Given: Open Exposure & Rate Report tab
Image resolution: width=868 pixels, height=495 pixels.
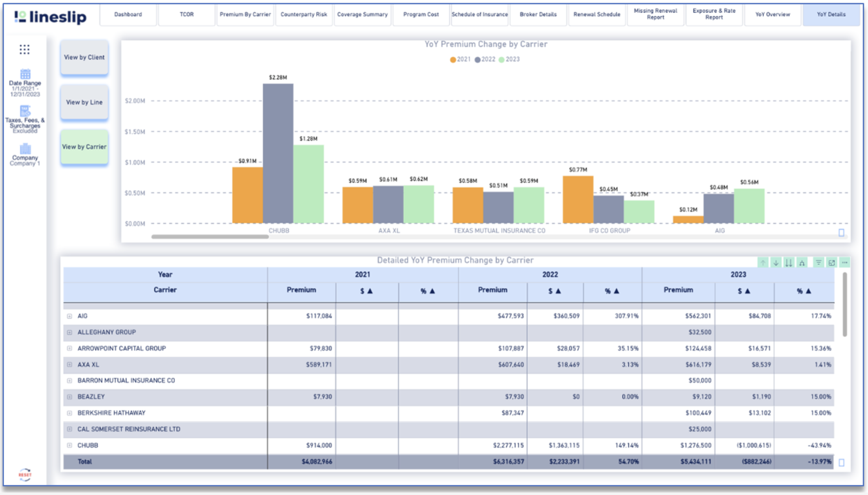Looking at the screenshot, I should 714,14.
